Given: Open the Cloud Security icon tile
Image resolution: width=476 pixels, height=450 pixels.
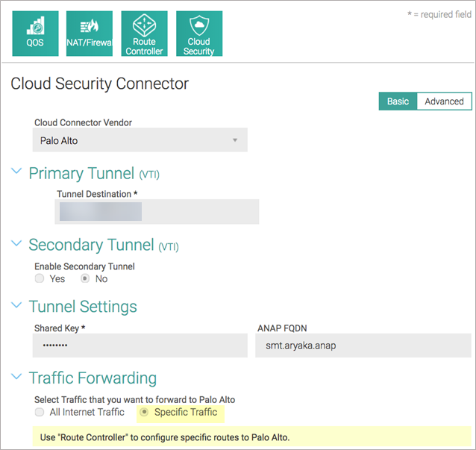Looking at the screenshot, I should (x=198, y=34).
